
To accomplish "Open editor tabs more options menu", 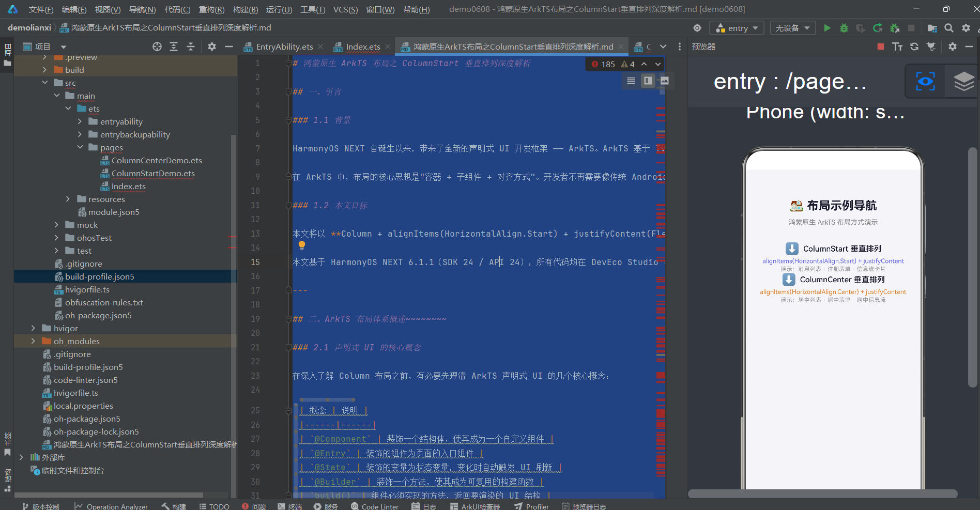I will click(x=680, y=47).
